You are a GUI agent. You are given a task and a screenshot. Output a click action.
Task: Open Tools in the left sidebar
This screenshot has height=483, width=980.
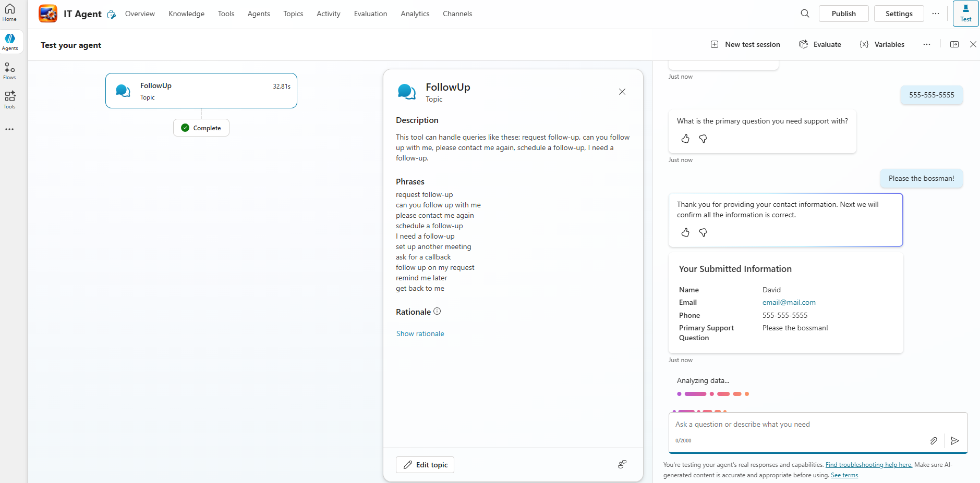tap(9, 100)
